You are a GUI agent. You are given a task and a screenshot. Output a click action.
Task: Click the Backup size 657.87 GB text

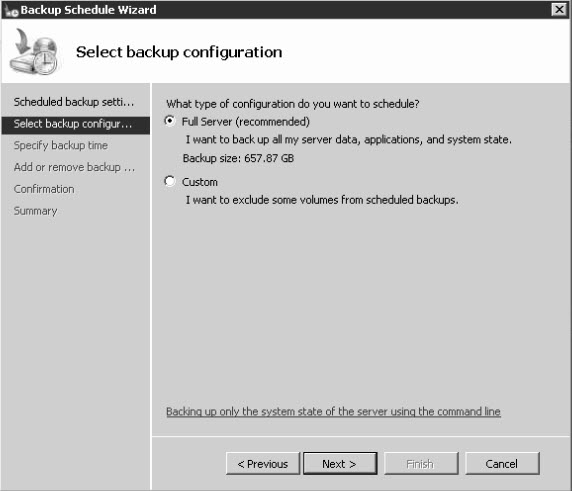tap(238, 158)
